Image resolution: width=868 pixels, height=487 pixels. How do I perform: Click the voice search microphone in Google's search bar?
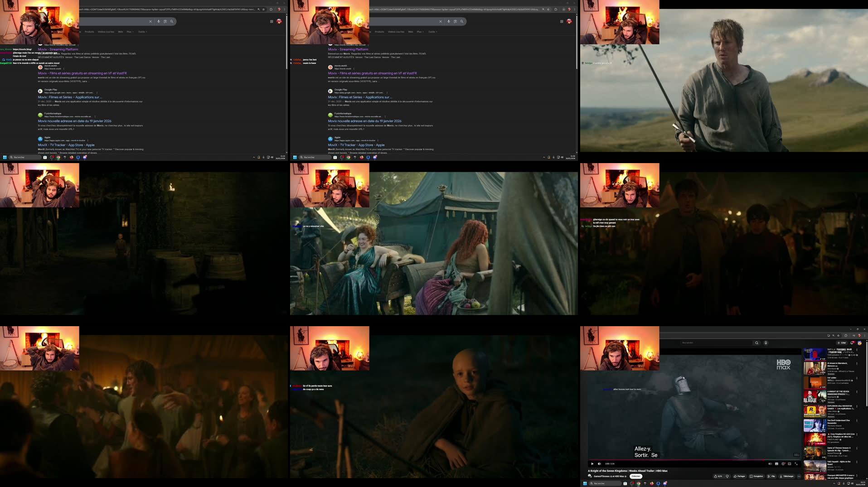(x=158, y=21)
